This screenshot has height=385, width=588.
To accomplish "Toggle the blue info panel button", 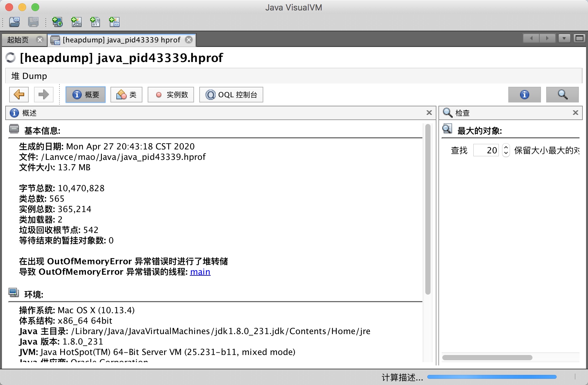I will tap(525, 95).
